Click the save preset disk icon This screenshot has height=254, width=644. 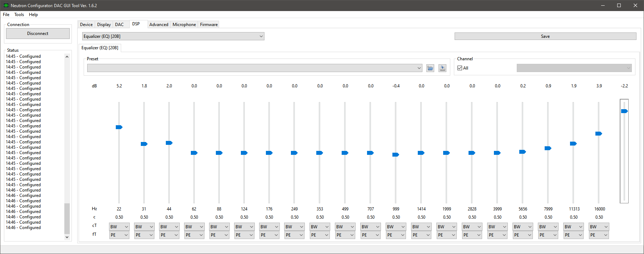442,68
